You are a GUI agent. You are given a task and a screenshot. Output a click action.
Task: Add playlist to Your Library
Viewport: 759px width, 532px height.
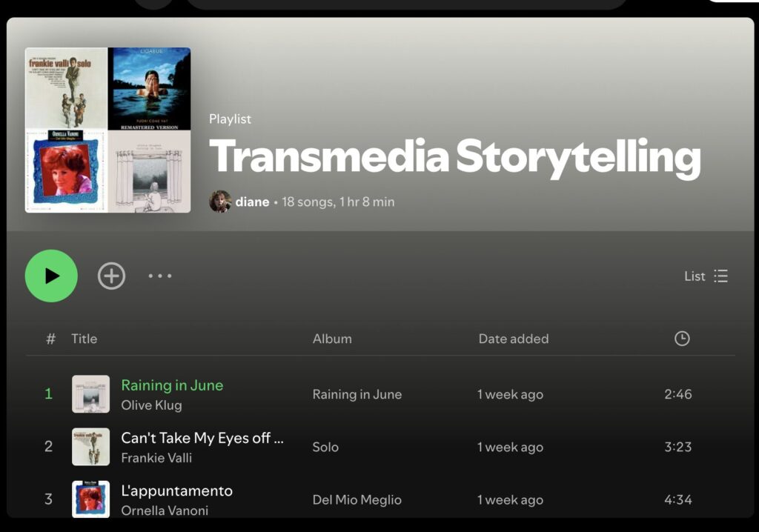point(111,276)
